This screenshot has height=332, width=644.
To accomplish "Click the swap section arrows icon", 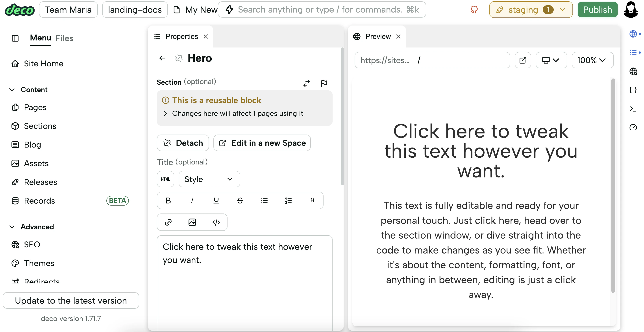I will [307, 83].
